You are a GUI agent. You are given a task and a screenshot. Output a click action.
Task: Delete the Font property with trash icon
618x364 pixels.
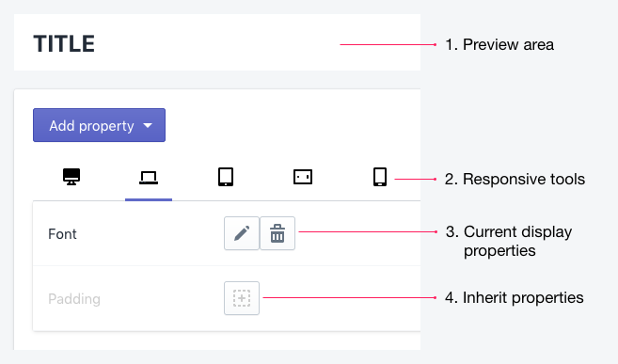tap(277, 233)
